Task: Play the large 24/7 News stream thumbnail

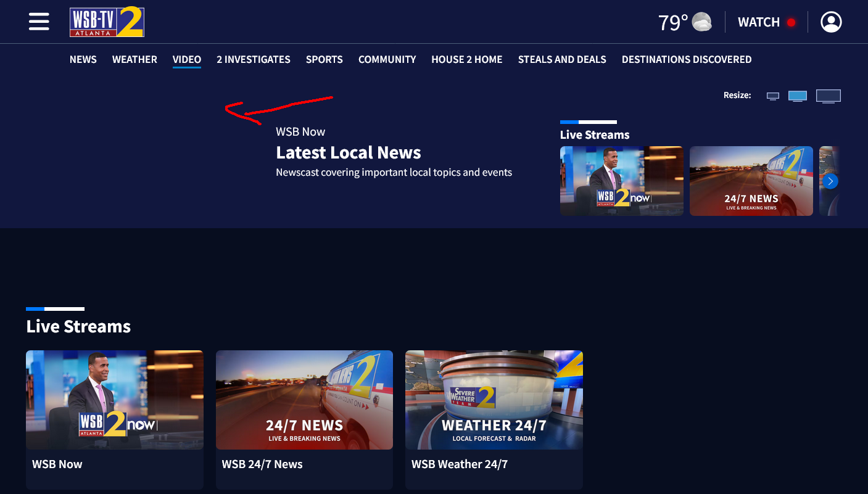Action: coord(304,400)
